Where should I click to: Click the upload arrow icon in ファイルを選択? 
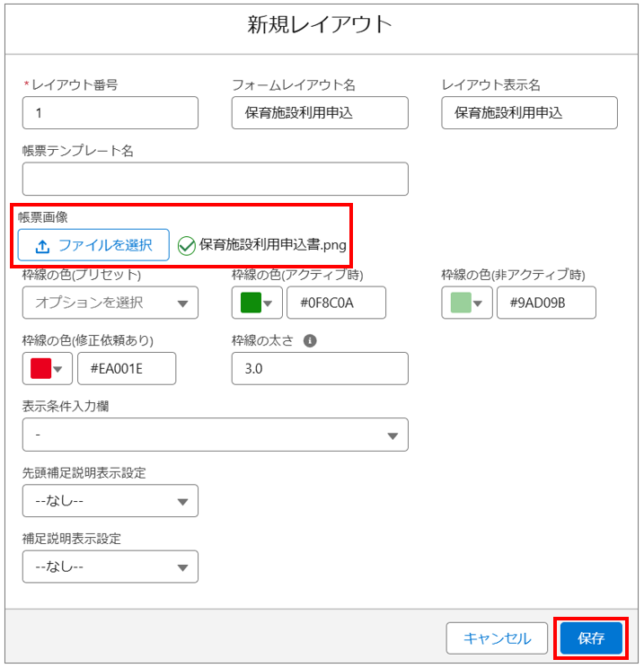click(42, 245)
